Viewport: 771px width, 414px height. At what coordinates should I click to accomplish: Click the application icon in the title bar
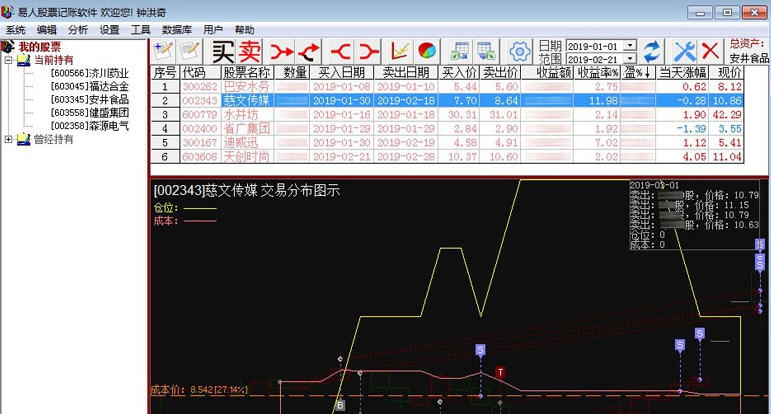[7, 12]
